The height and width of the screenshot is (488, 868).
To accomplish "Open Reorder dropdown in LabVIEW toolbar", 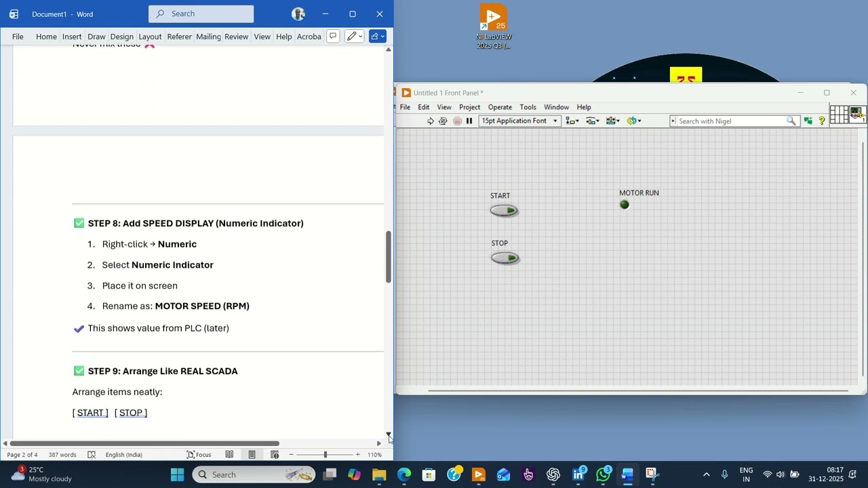I will pos(634,121).
